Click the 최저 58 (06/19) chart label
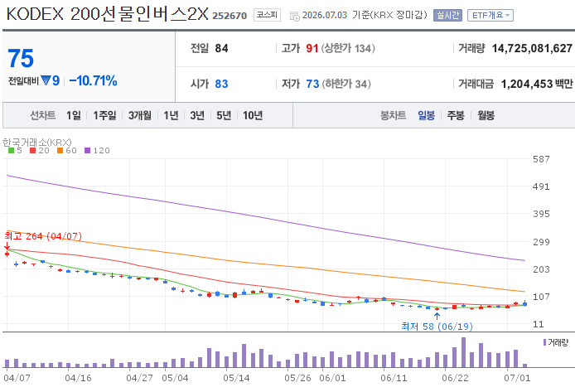This screenshot has width=575, height=392. tap(437, 326)
